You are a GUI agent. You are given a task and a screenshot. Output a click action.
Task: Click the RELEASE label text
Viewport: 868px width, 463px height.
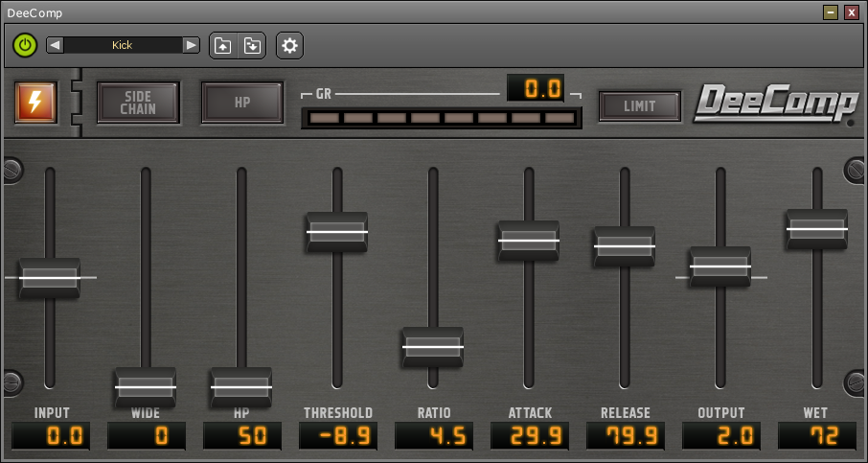pyautogui.click(x=626, y=413)
